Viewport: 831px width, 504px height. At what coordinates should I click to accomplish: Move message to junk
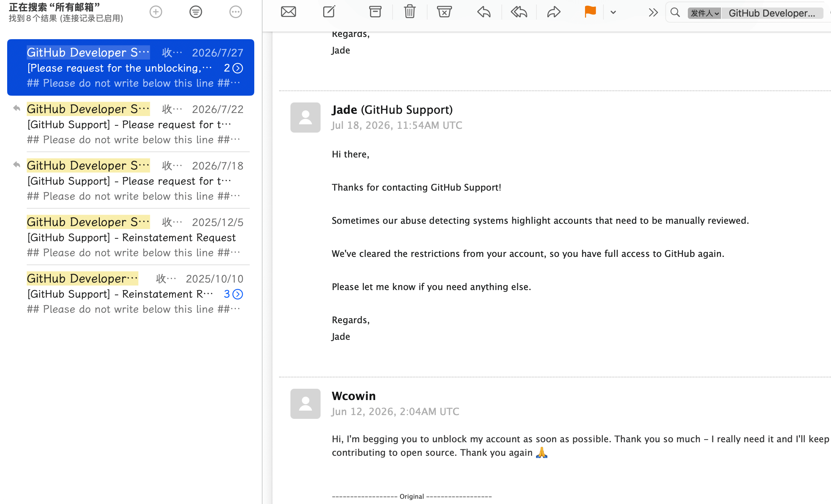tap(445, 12)
